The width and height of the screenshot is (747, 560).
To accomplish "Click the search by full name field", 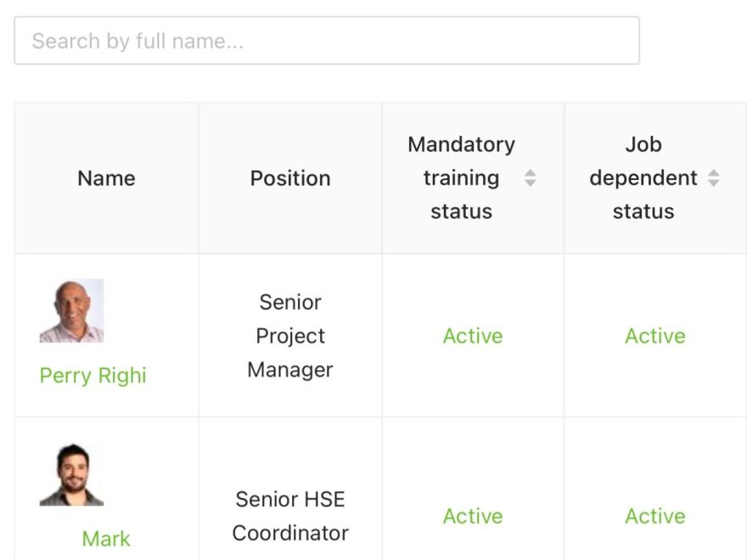I will (326, 41).
